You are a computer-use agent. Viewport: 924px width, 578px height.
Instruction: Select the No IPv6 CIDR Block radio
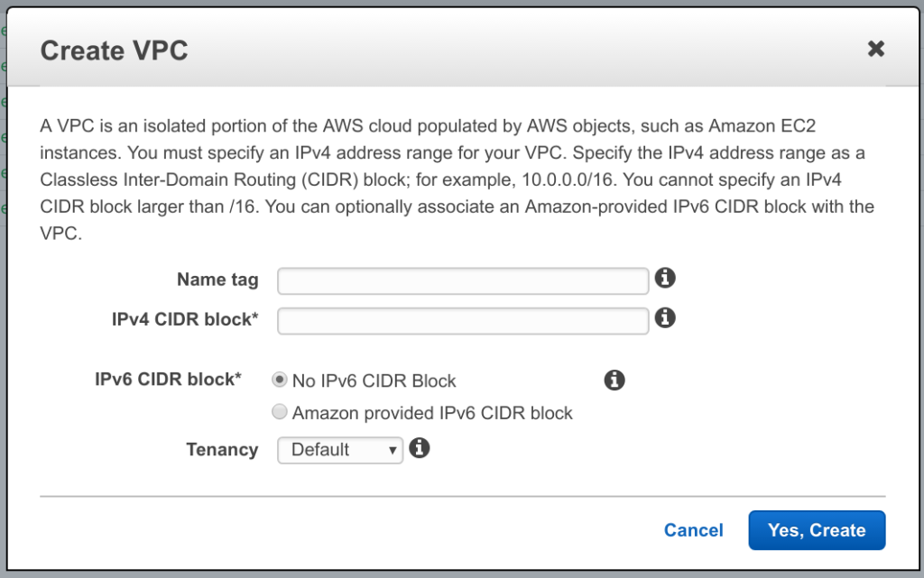pos(280,380)
